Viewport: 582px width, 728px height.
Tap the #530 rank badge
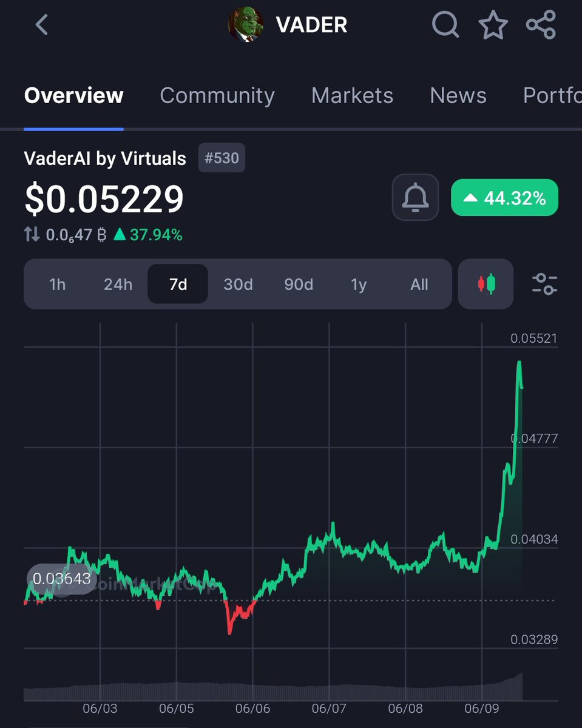222,158
